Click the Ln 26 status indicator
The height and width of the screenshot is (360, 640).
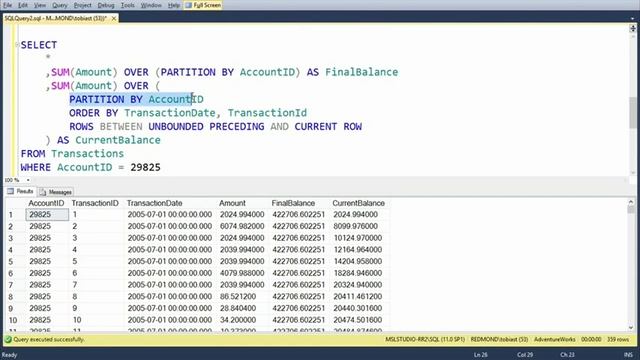tap(481, 355)
